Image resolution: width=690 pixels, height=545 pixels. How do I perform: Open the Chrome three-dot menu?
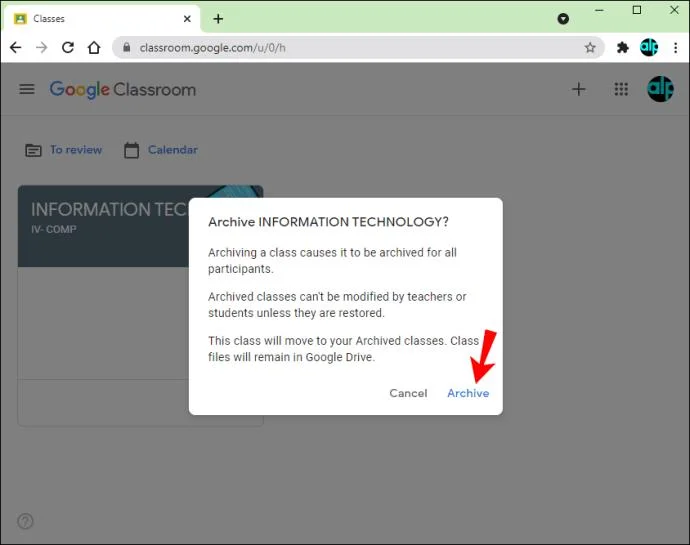[675, 48]
